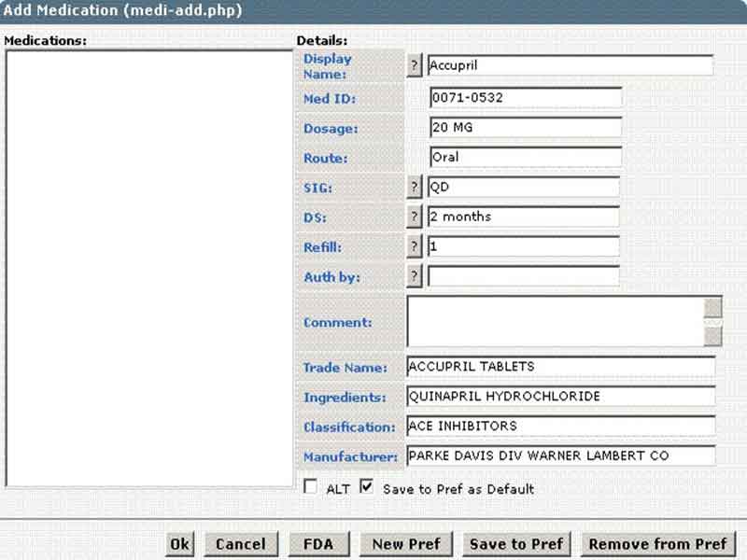Click the Med ID label

point(330,99)
